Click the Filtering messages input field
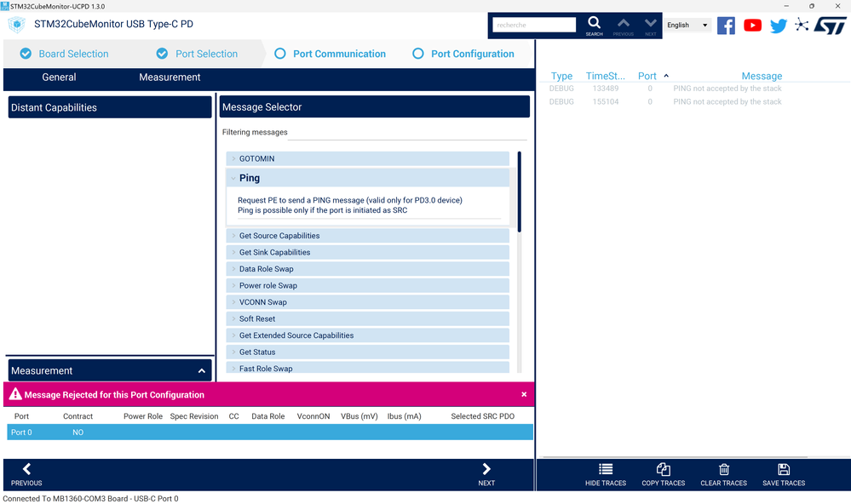The width and height of the screenshot is (851, 504). 407,132
